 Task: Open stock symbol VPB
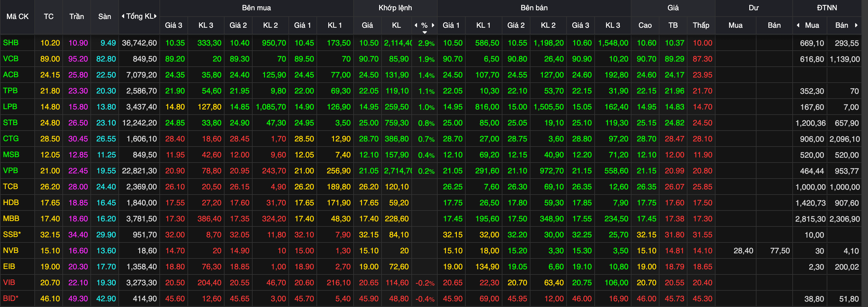[11, 170]
